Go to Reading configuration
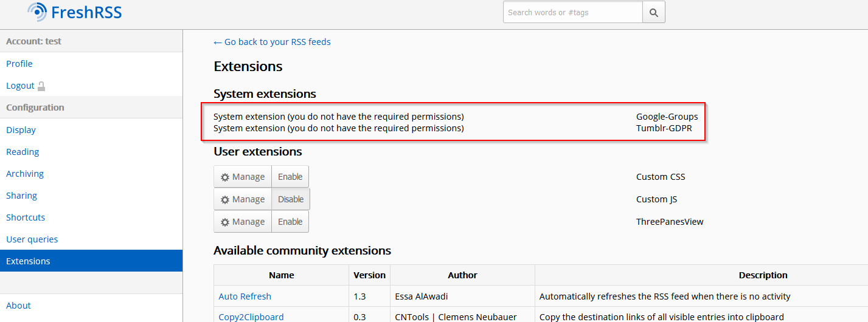Screen dimensions: 868x322 [x=23, y=152]
